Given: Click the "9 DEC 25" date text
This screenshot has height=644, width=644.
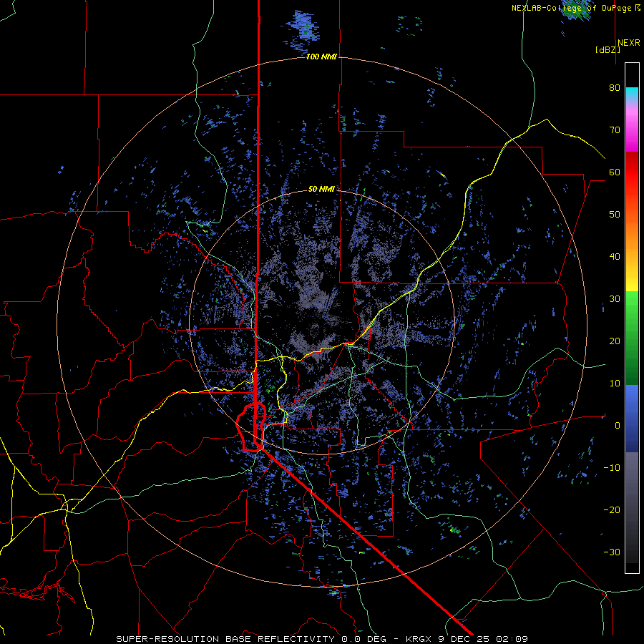Looking at the screenshot, I should coord(465,639).
